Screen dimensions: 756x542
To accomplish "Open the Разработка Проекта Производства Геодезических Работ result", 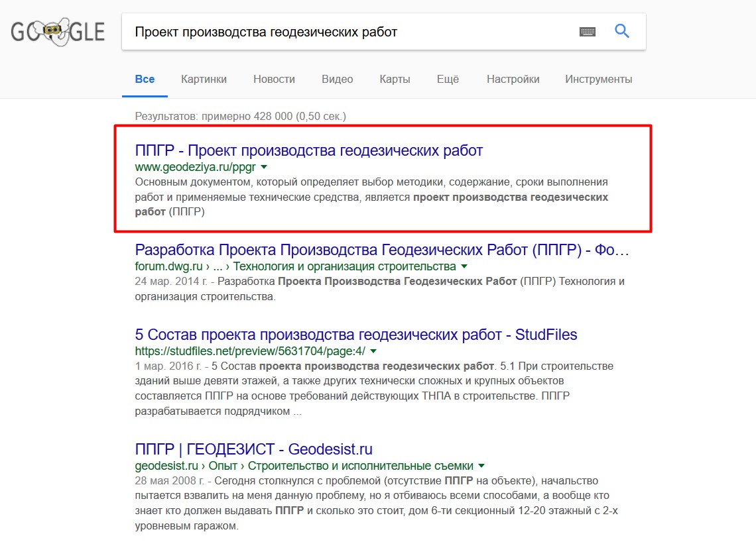I will pyautogui.click(x=382, y=250).
